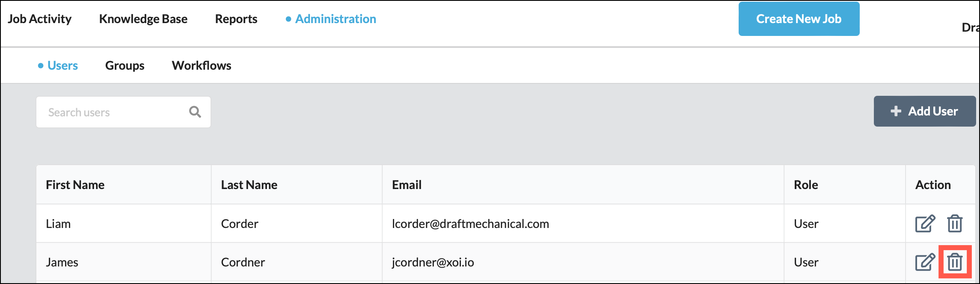The height and width of the screenshot is (284, 980).
Task: Open the Workflows tab
Action: pos(202,65)
